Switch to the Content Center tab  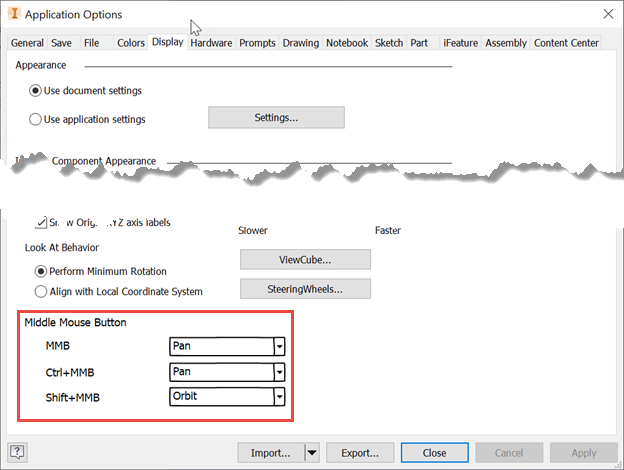(x=566, y=43)
